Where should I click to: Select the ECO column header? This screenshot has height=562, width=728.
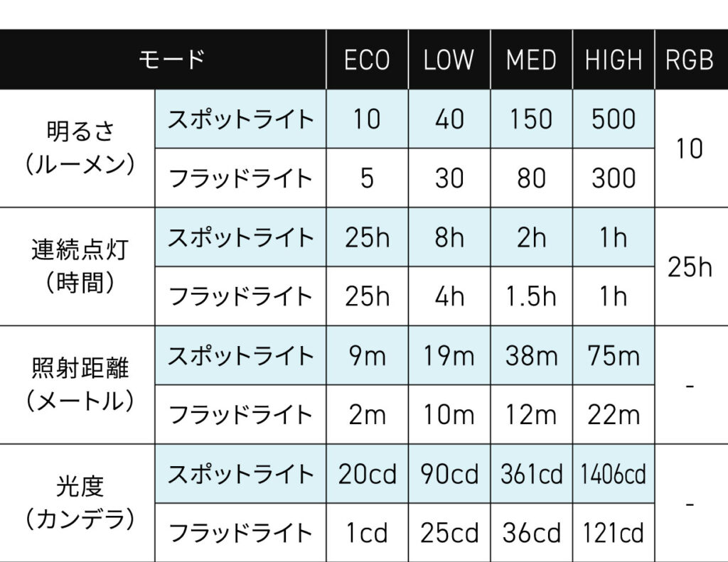pyautogui.click(x=367, y=60)
